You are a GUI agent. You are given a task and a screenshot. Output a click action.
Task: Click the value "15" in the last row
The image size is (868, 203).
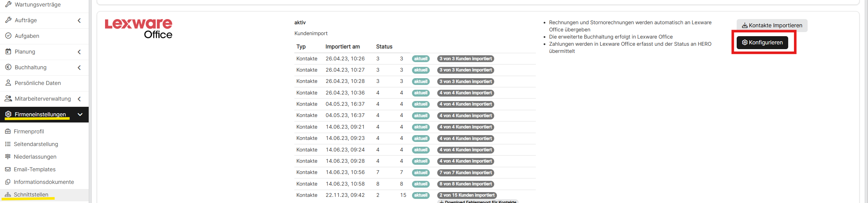click(403, 195)
